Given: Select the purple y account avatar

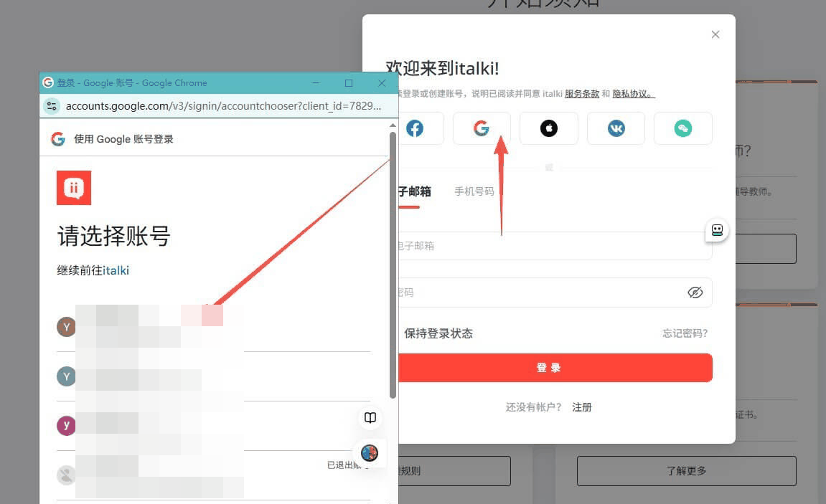Looking at the screenshot, I should [66, 425].
